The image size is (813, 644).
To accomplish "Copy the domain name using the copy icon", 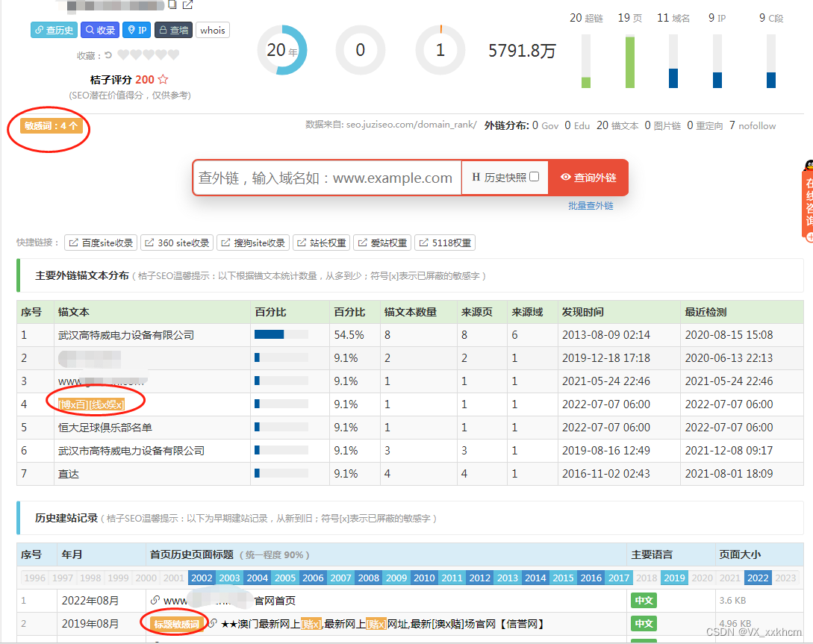I will (173, 6).
